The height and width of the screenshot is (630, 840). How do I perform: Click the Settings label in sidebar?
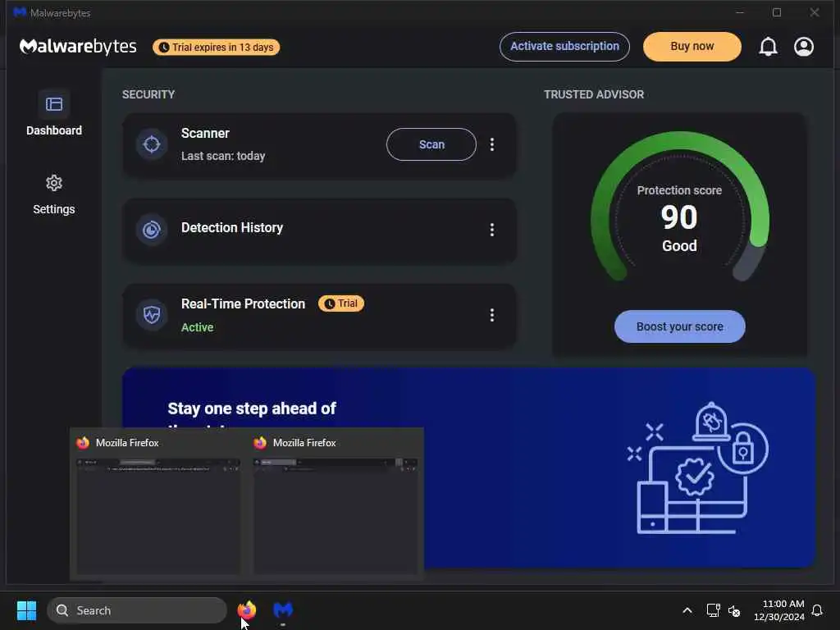pos(54,209)
